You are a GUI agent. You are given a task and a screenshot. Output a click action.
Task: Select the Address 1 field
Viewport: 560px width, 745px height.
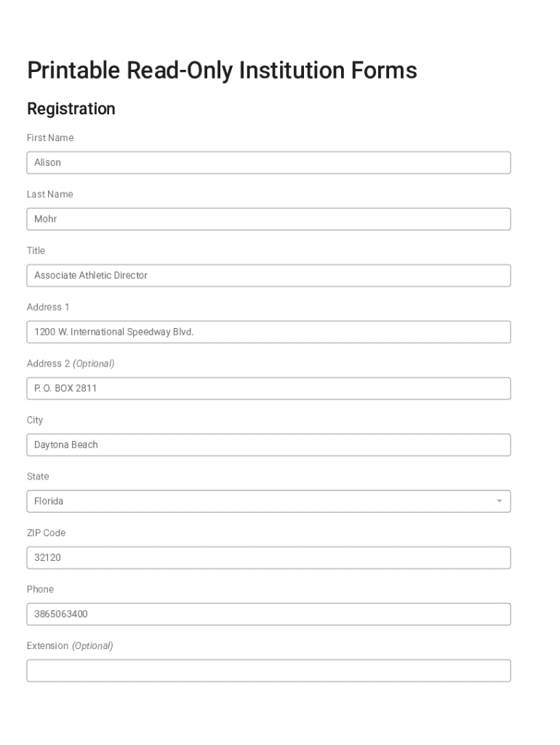tap(268, 331)
